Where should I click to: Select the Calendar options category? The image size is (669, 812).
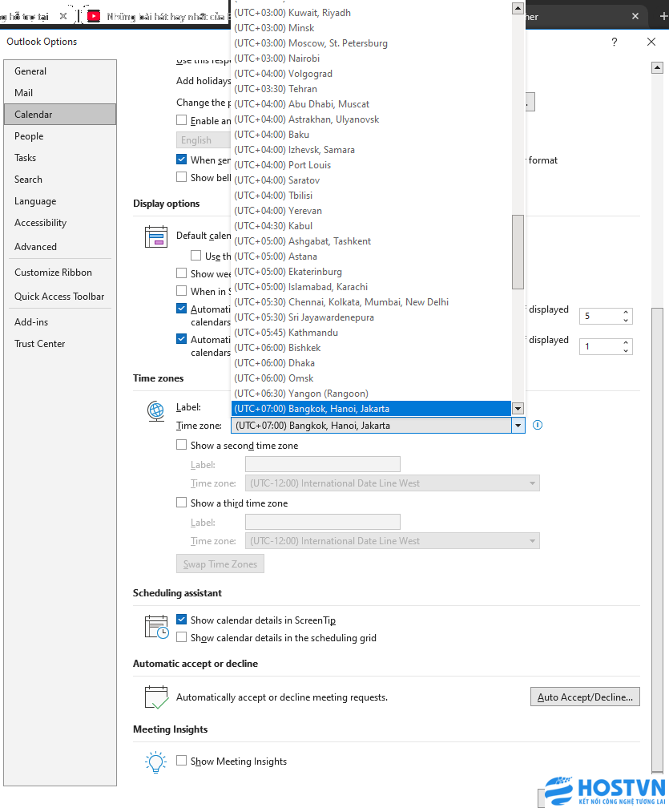click(x=60, y=115)
